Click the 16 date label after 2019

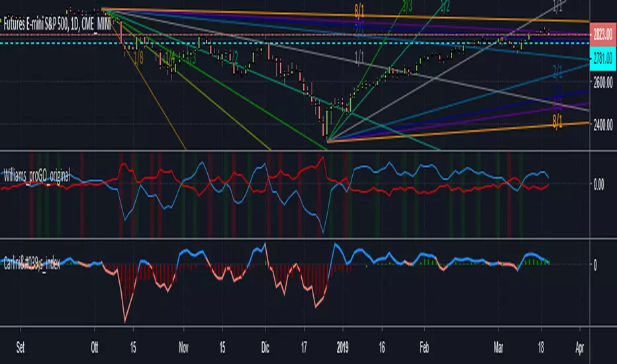382,347
